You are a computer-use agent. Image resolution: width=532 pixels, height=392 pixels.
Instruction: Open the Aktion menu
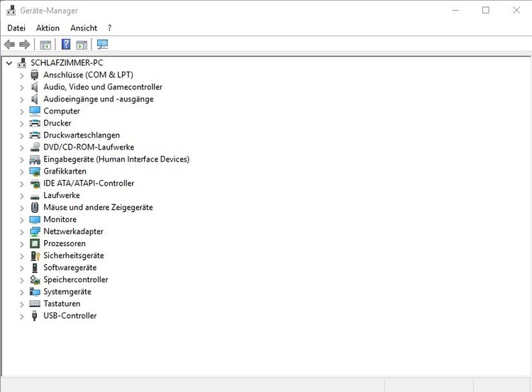(48, 28)
